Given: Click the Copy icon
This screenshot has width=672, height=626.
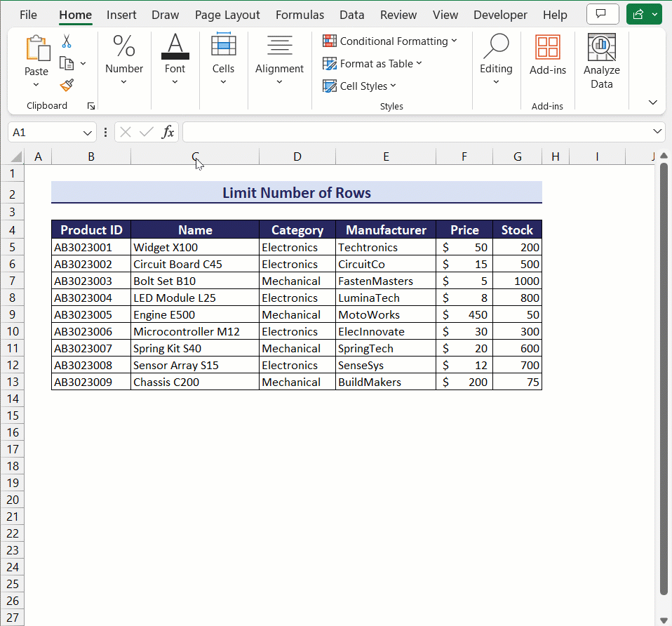Looking at the screenshot, I should click(67, 63).
